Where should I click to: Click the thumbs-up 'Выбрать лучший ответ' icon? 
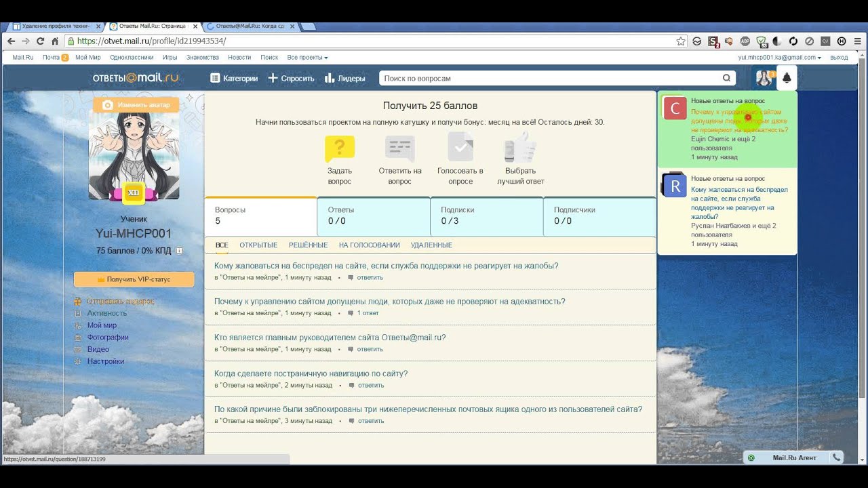point(521,146)
